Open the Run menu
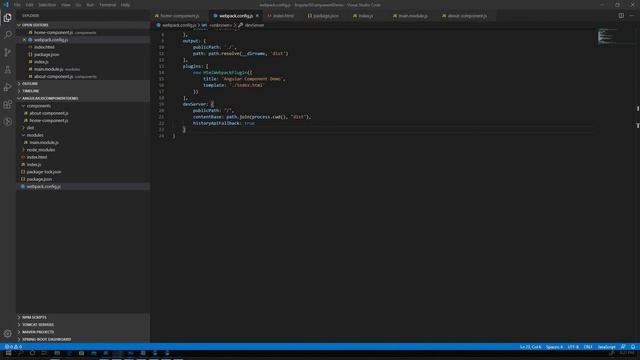The height and width of the screenshot is (360, 640). tap(90, 5)
